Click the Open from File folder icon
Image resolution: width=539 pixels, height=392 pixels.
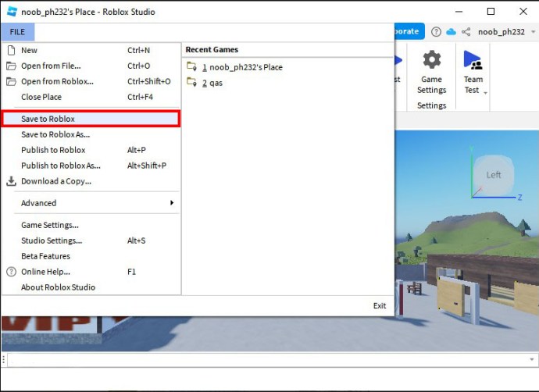coord(12,66)
